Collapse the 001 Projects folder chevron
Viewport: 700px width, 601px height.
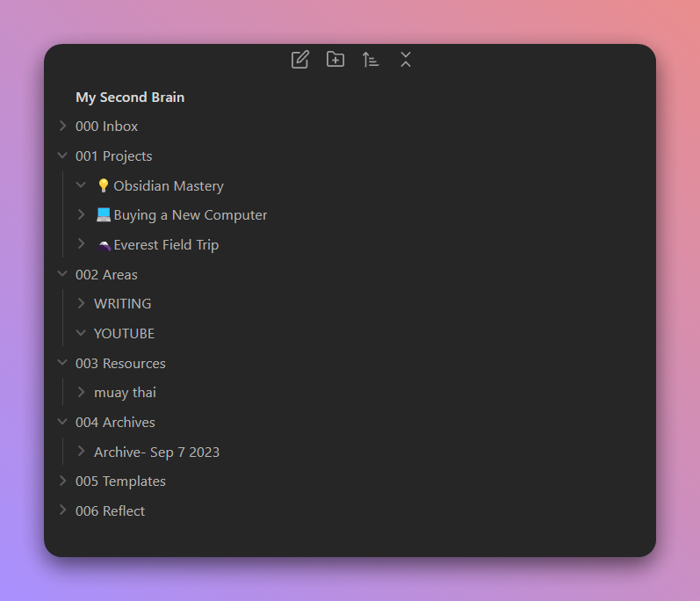(62, 156)
